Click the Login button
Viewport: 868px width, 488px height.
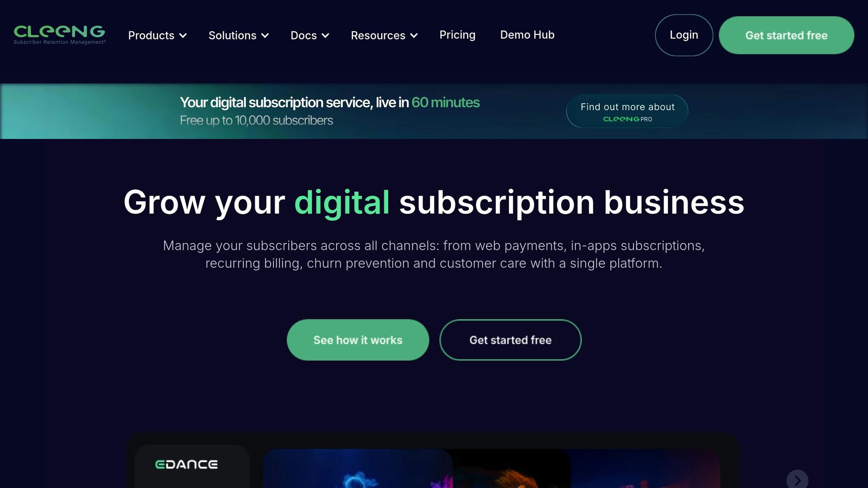click(x=684, y=35)
